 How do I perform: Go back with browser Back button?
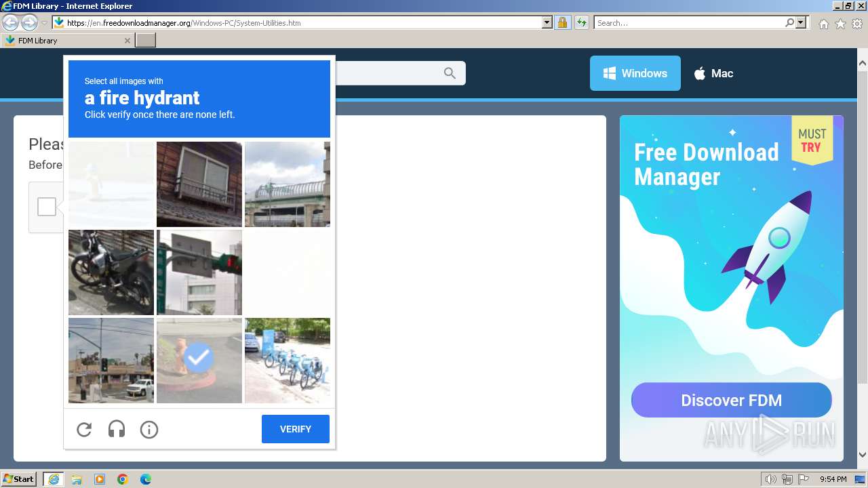point(10,22)
